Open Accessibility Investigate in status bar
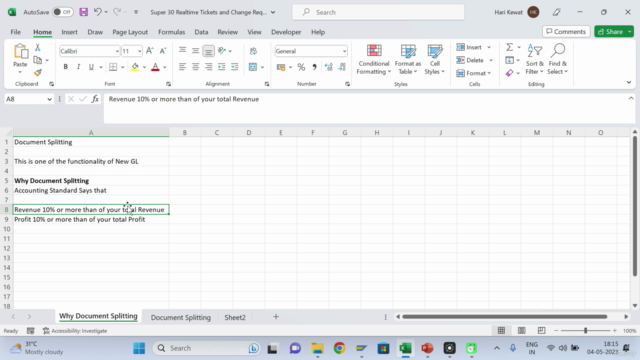The width and height of the screenshot is (640, 360). pyautogui.click(x=75, y=331)
